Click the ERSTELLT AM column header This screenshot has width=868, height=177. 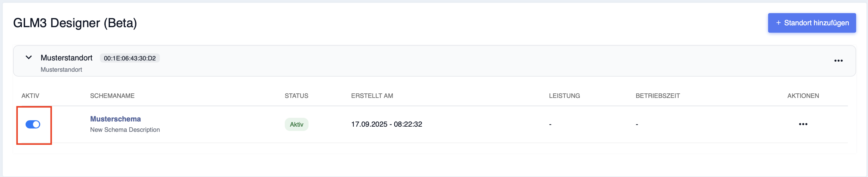coord(372,96)
